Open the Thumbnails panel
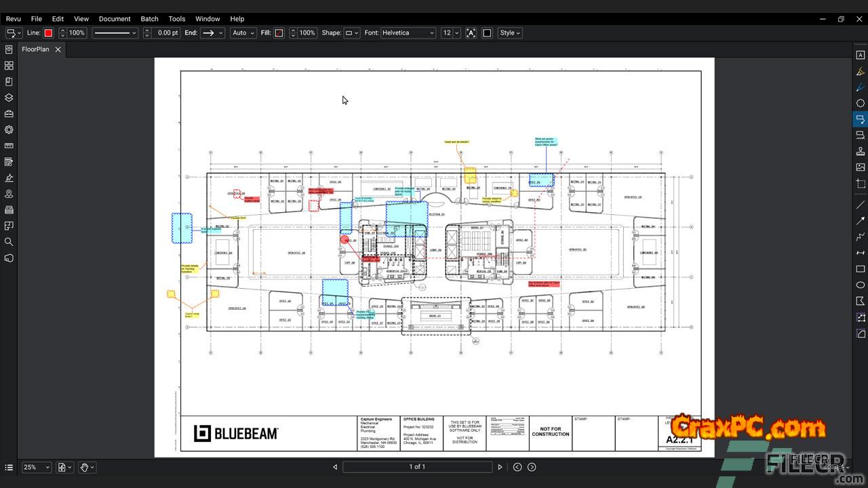The height and width of the screenshot is (488, 868). [9, 66]
